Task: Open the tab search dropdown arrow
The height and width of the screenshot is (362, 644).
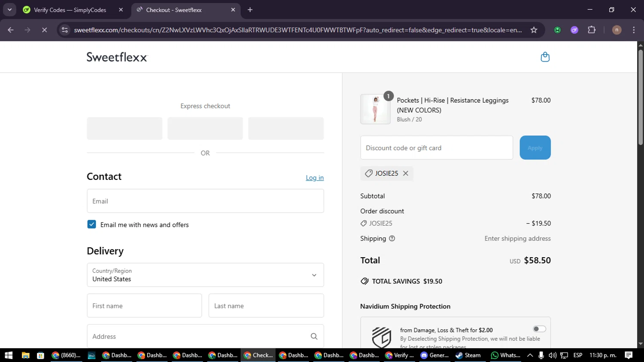Action: pyautogui.click(x=9, y=10)
